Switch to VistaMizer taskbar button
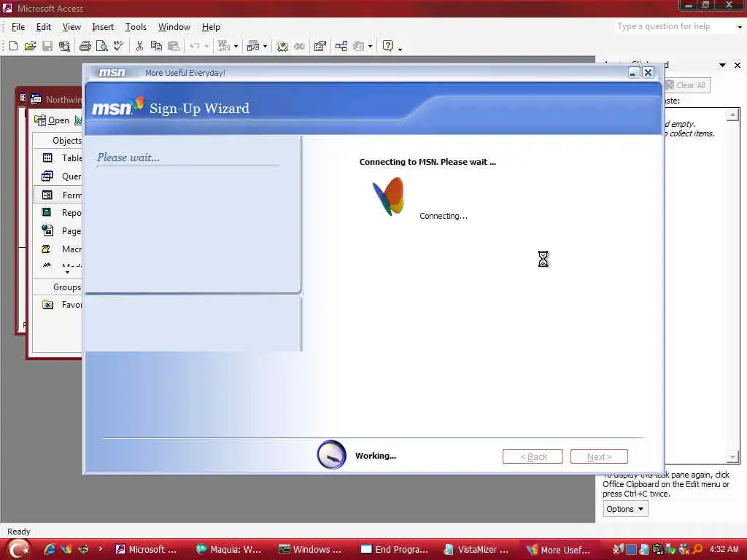 [x=477, y=550]
